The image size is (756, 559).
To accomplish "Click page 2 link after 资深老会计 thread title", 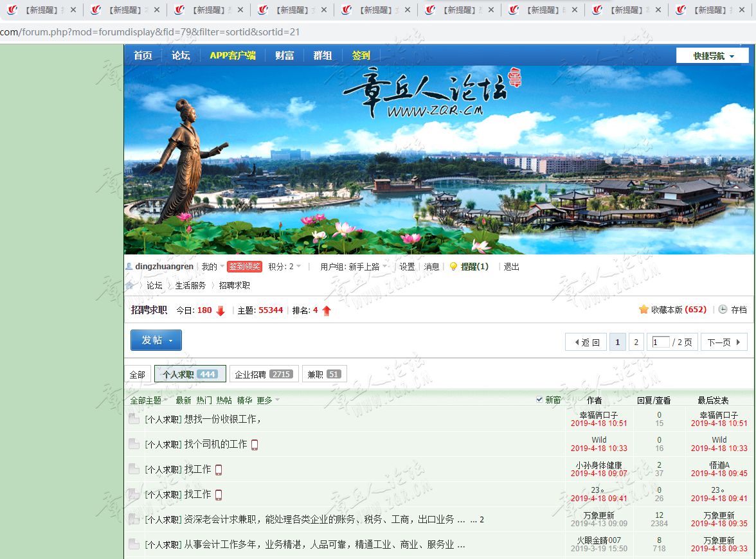I will (x=482, y=520).
